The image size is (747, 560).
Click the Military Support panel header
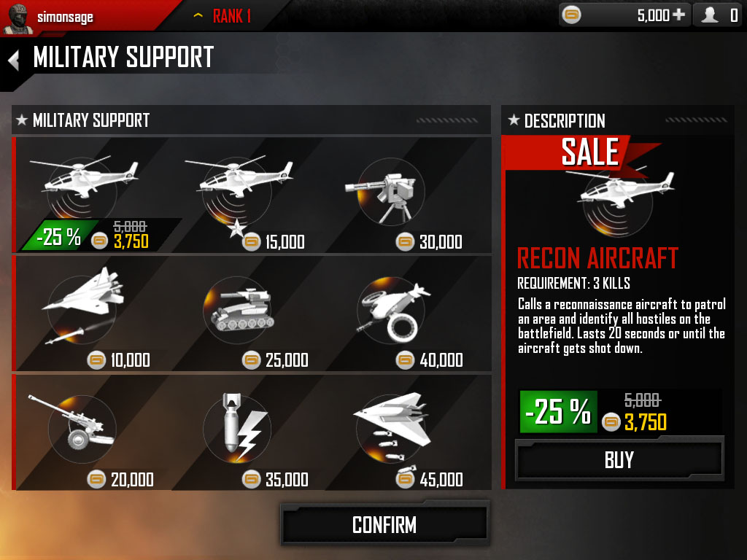click(251, 120)
